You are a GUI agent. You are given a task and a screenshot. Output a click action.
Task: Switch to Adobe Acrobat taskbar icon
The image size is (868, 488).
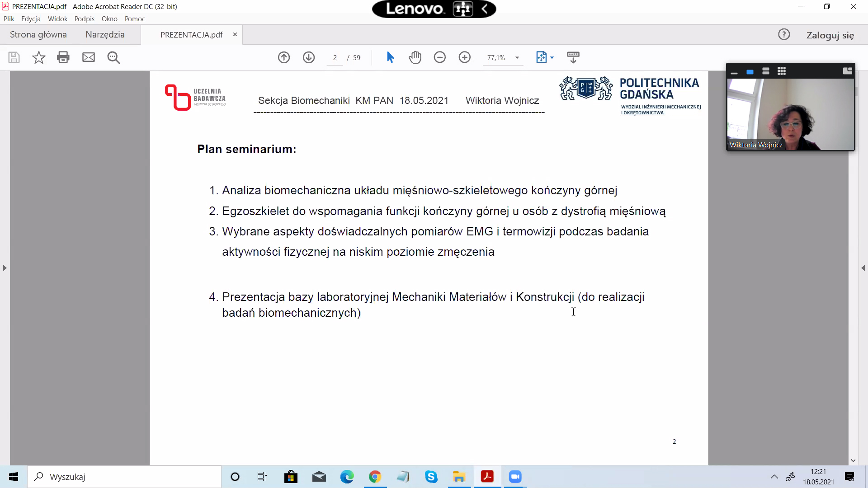[x=487, y=477]
